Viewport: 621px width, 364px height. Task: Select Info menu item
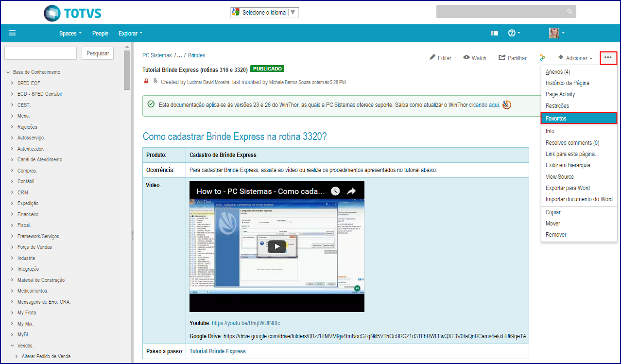click(579, 131)
